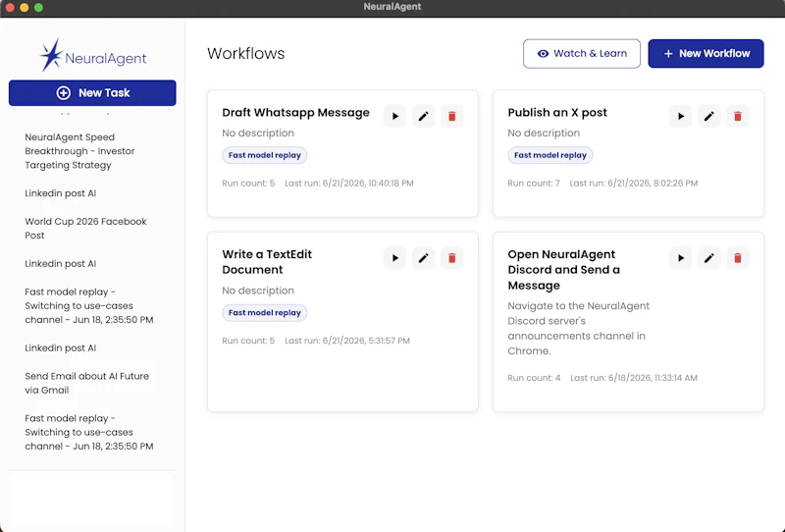The image size is (785, 532).
Task: Delete the Publish an X post workflow
Action: pos(738,116)
